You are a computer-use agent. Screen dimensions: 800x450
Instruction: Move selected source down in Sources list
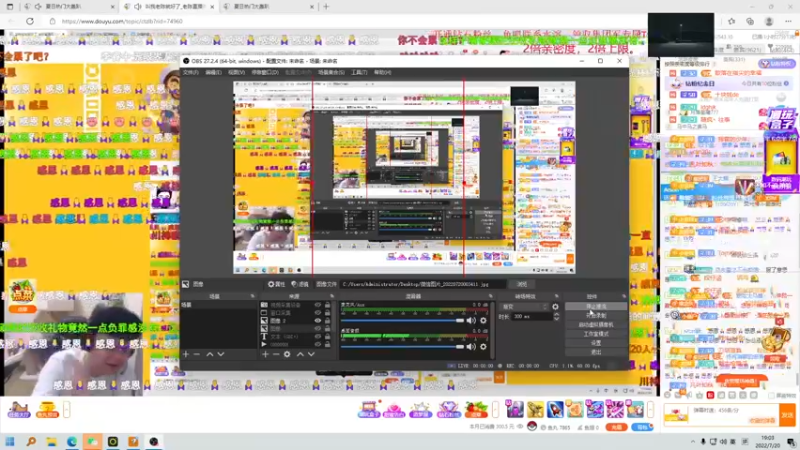coord(311,354)
